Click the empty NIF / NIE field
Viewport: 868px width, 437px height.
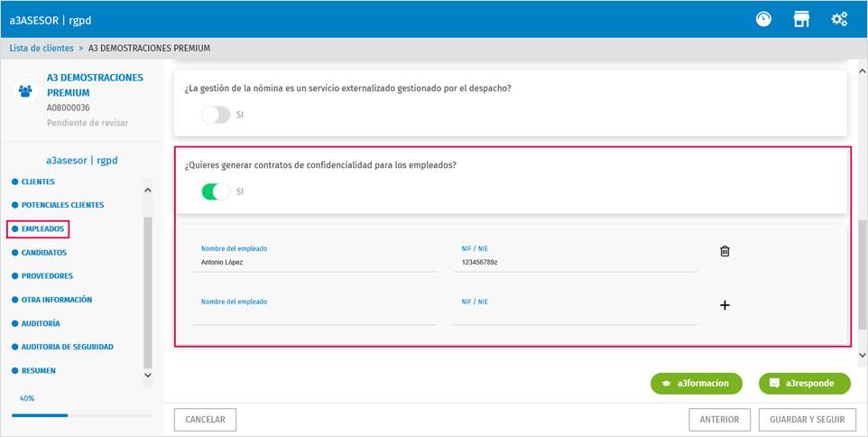[x=575, y=315]
